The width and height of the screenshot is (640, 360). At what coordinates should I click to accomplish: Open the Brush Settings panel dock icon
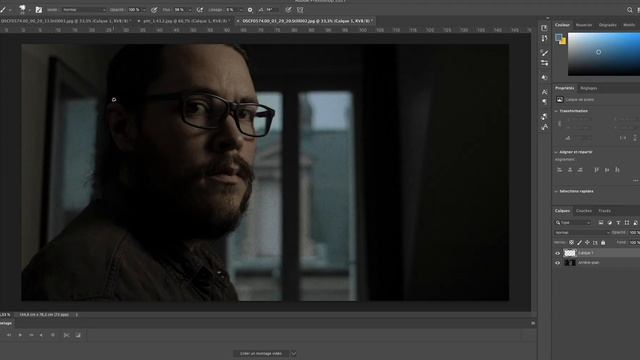tap(544, 63)
